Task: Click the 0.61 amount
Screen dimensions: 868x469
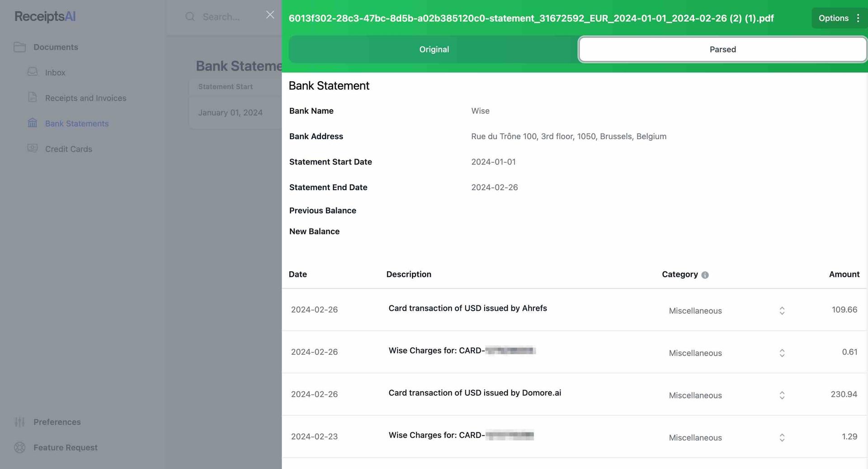Action: click(x=849, y=352)
